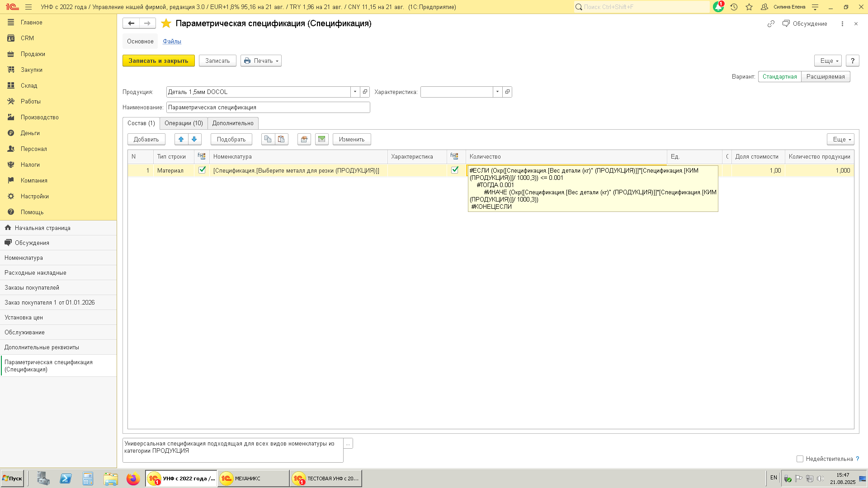Screen dimensions: 868x488
Task: Open the Печать dropdown button
Action: pos(261,61)
